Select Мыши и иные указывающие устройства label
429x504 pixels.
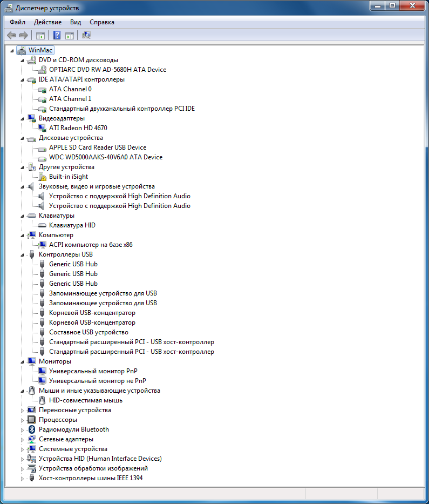[x=99, y=391]
